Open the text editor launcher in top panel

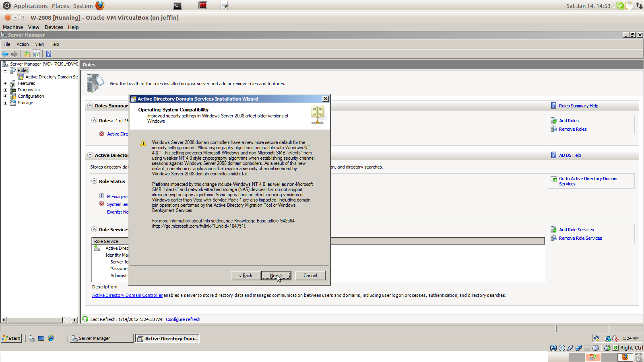coord(225,6)
